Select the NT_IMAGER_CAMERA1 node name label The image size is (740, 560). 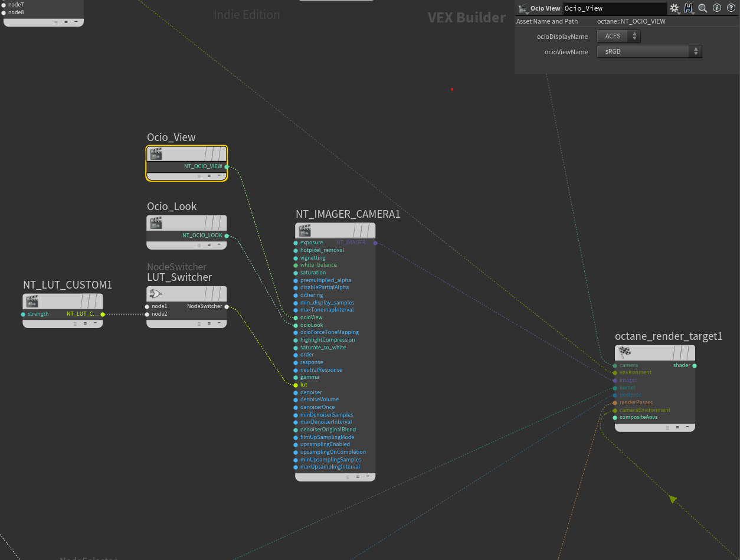tap(348, 214)
